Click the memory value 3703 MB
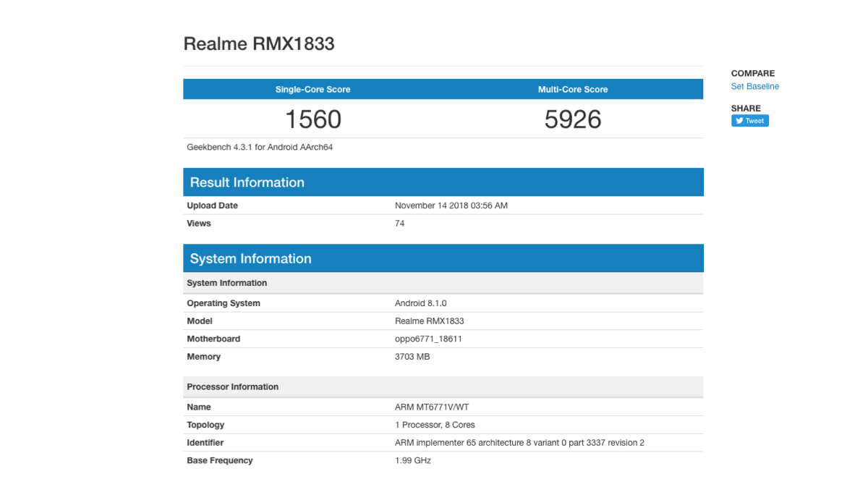This screenshot has width=868, height=487. pyautogui.click(x=412, y=357)
